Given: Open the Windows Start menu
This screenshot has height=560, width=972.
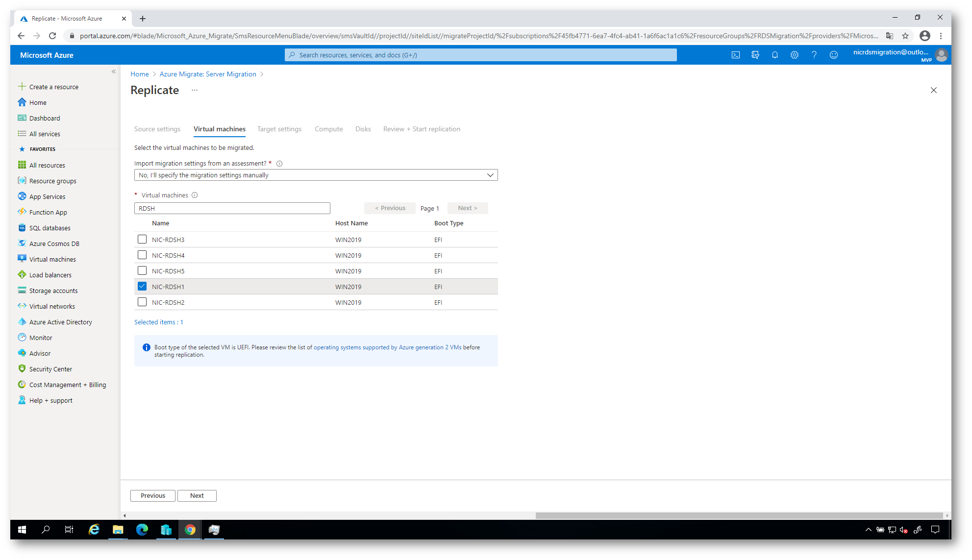Looking at the screenshot, I should pyautogui.click(x=22, y=529).
